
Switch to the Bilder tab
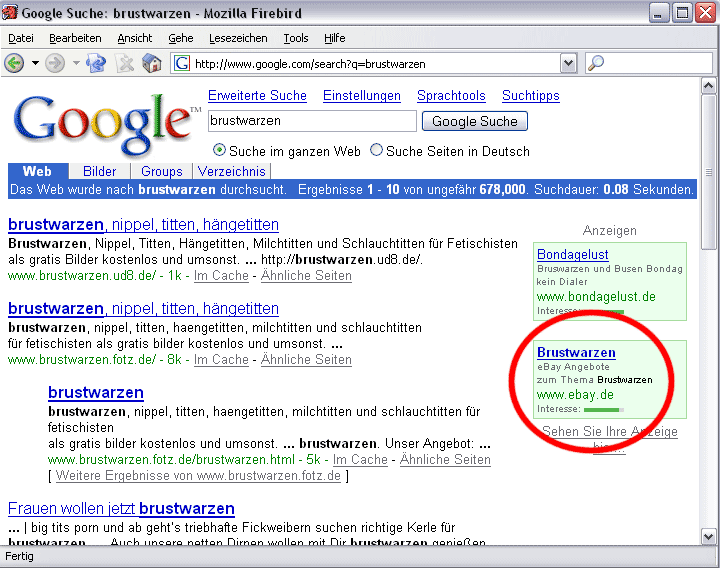(100, 171)
